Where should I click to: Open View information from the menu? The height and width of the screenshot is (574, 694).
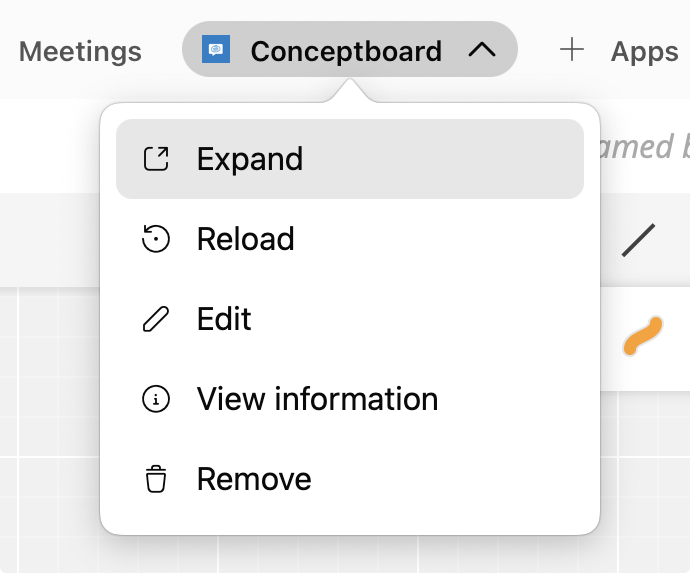pos(317,399)
